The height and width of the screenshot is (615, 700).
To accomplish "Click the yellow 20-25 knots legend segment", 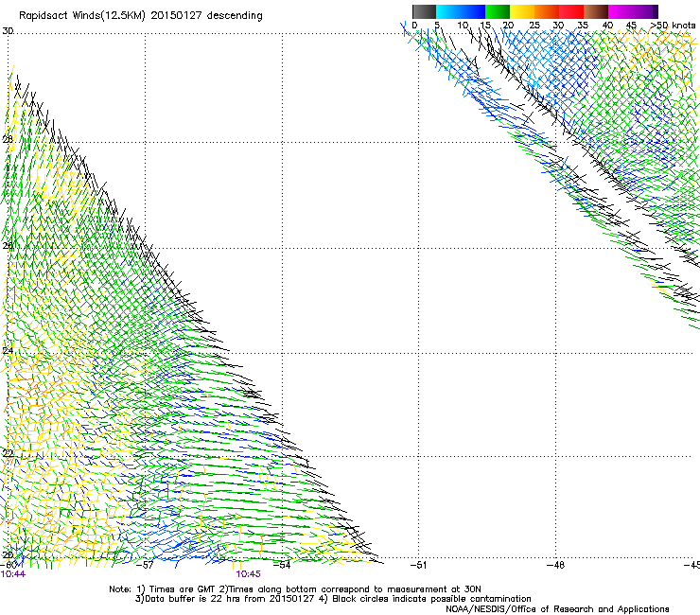I will pos(522,11).
